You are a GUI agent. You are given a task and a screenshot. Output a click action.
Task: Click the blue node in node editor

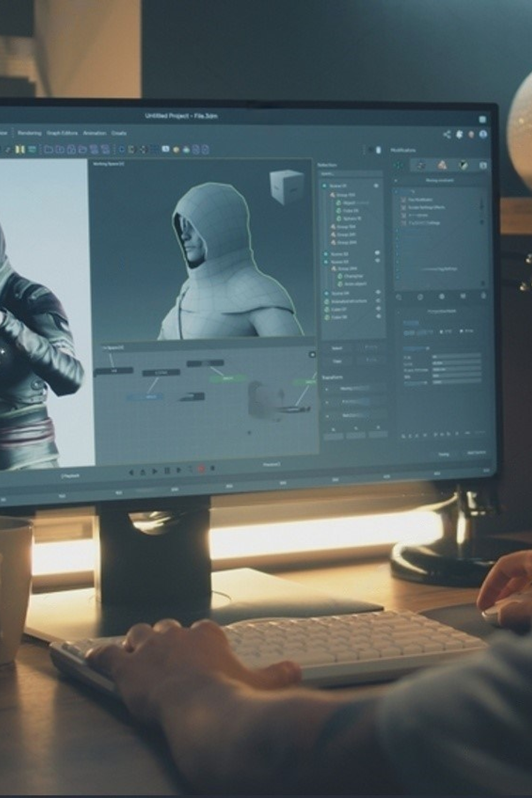coord(145,397)
